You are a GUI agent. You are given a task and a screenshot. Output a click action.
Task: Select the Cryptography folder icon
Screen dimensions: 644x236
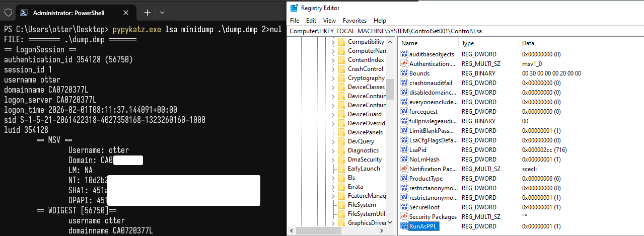341,78
